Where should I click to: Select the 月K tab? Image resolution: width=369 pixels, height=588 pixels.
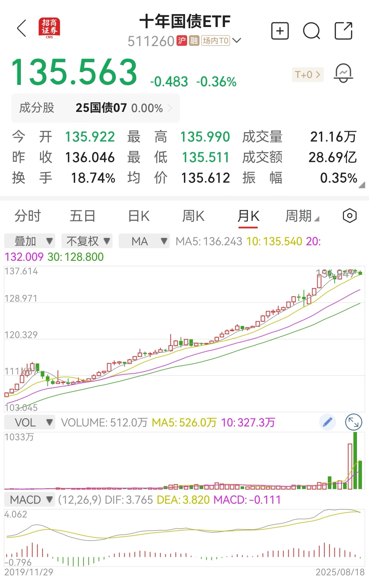click(248, 216)
